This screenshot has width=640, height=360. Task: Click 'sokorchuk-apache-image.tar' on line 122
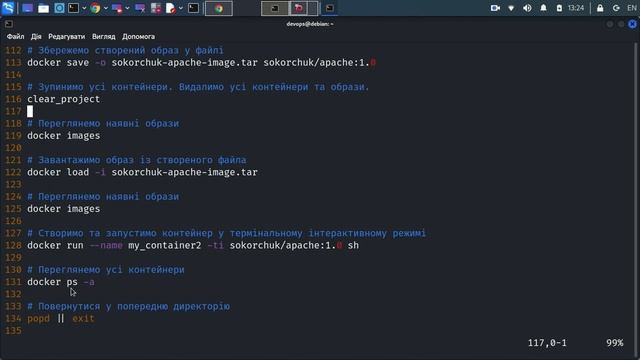coord(184,172)
